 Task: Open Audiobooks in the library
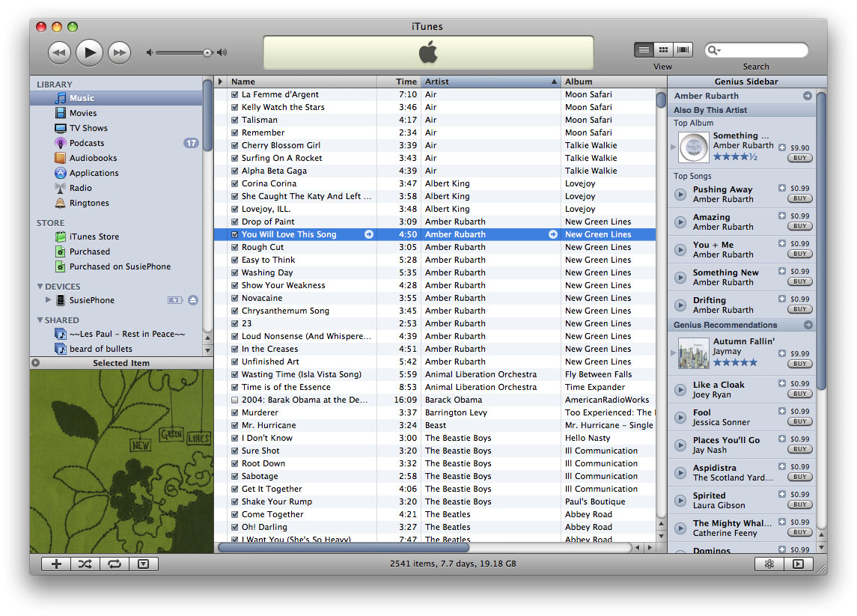[x=92, y=158]
